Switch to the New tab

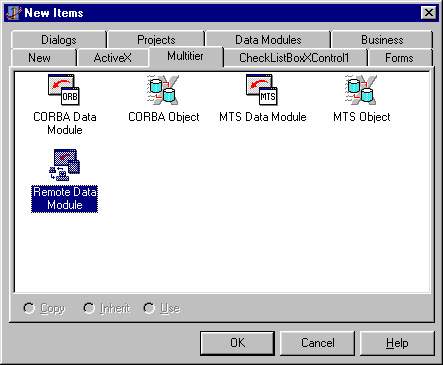tap(39, 58)
